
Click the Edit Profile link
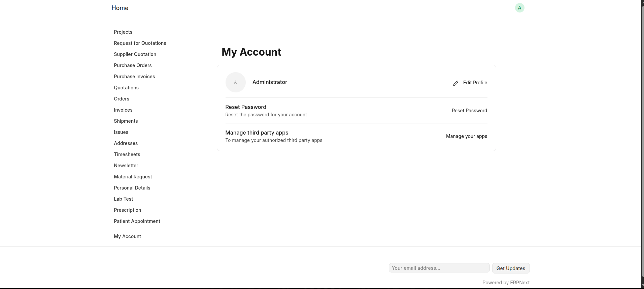(475, 83)
